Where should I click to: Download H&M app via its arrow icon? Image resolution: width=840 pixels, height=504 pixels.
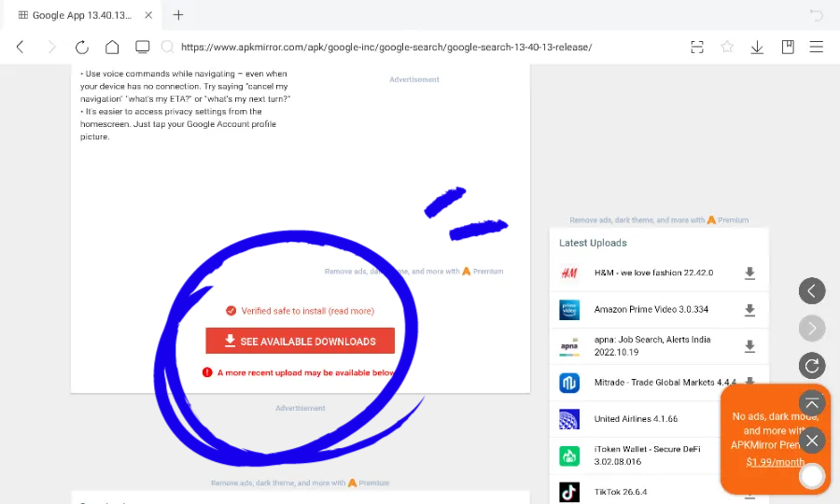[x=749, y=273]
